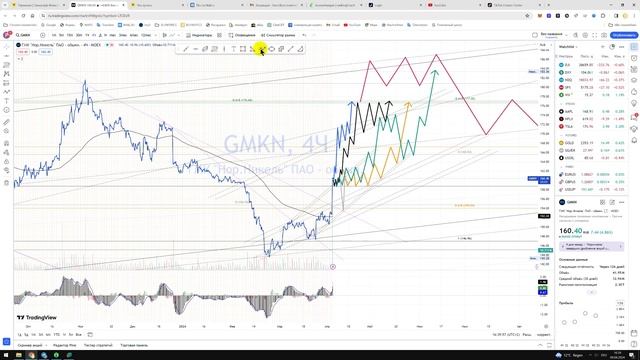
Task: Open quick search icon in top right toolbar
Action: click(576, 35)
